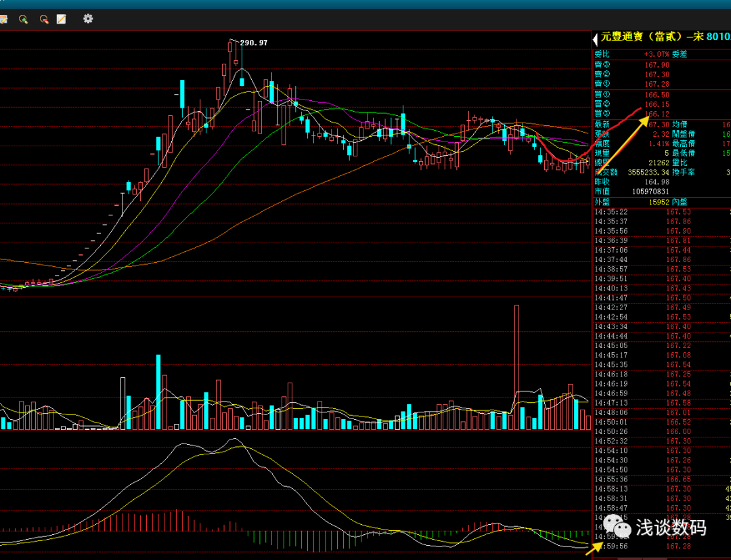Click the zoom in magnifier icon
The image size is (731, 560).
pyautogui.click(x=23, y=19)
